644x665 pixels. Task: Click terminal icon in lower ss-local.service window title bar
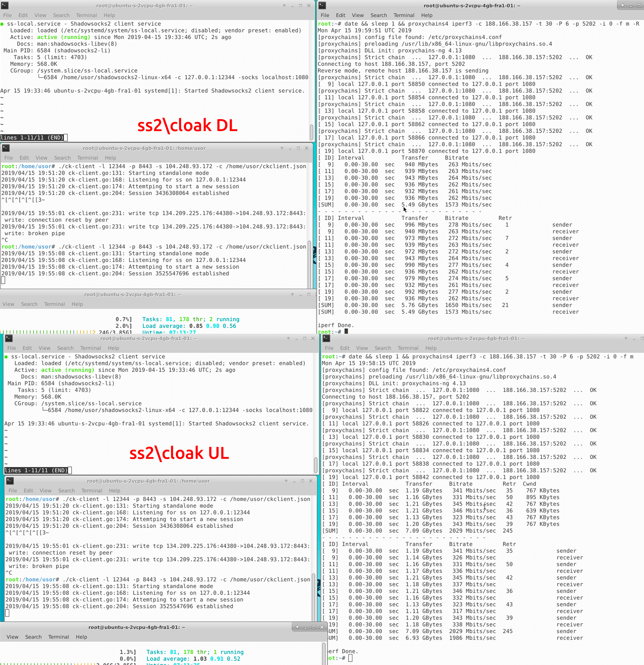[9, 338]
